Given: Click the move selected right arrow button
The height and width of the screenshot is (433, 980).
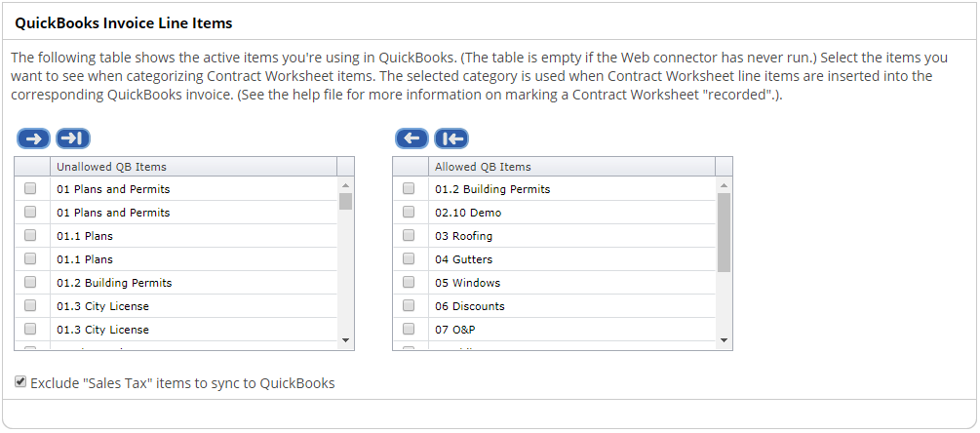Looking at the screenshot, I should (34, 138).
